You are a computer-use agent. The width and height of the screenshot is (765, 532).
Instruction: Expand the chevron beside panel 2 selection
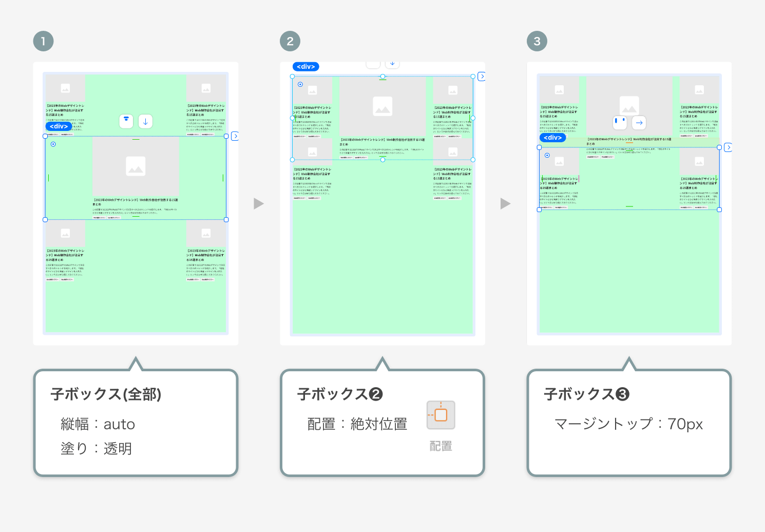(x=482, y=77)
